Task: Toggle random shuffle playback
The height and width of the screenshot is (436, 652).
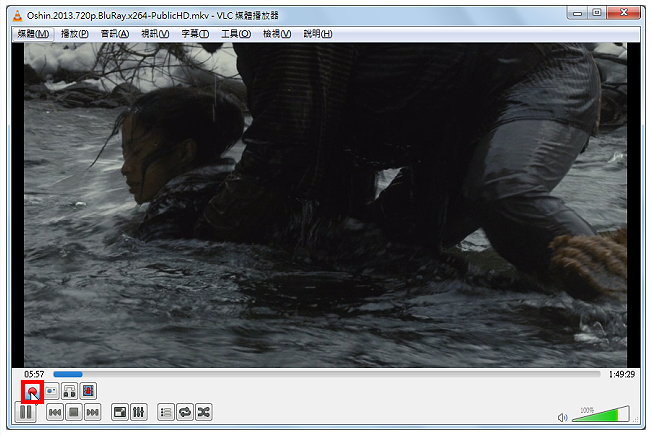Action: point(203,412)
